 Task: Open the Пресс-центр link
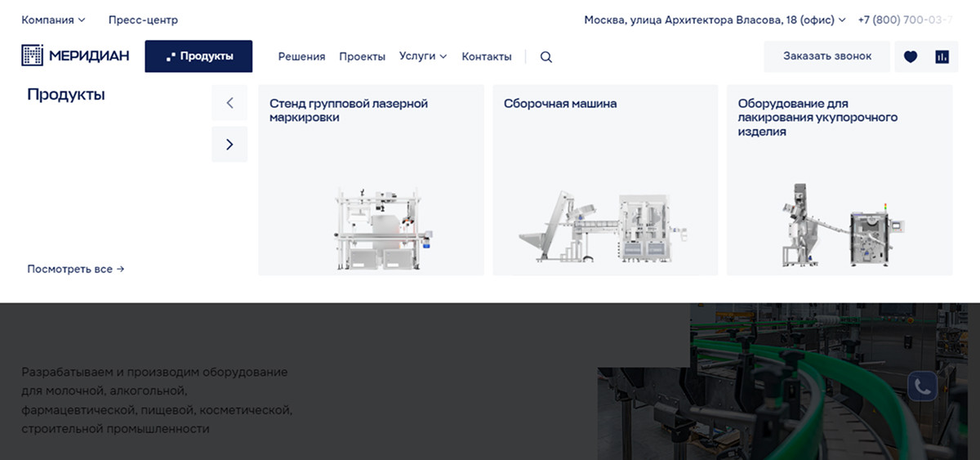[x=143, y=20]
